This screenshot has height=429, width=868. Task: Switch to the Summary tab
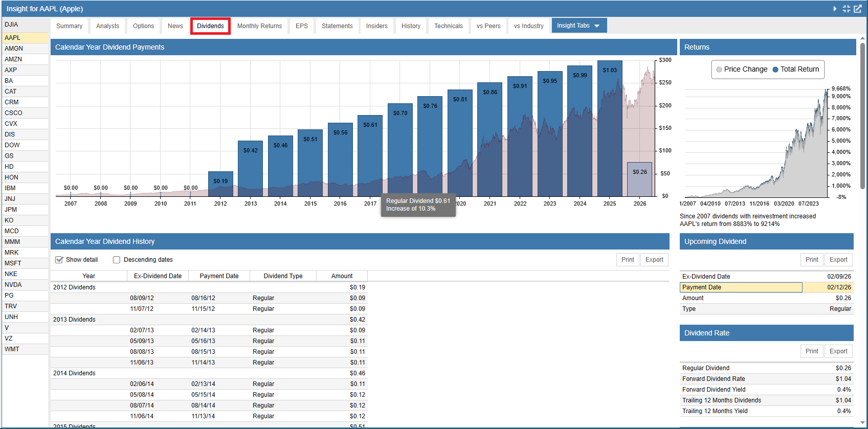(69, 26)
